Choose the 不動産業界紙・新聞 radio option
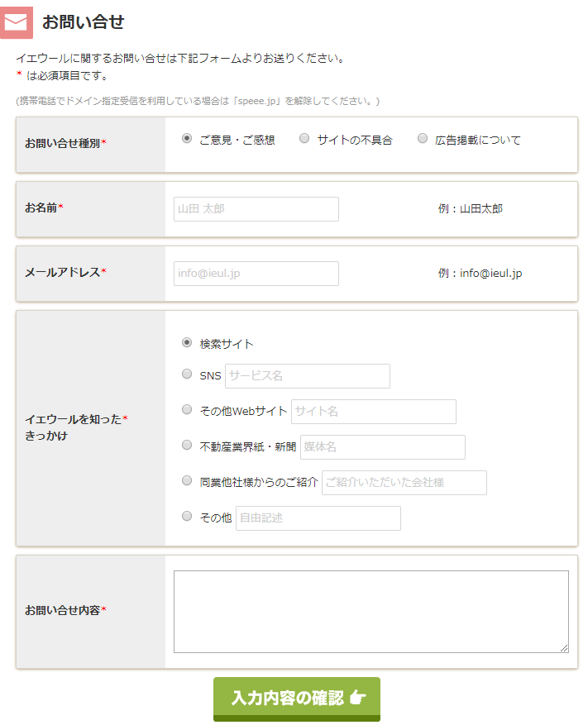Image resolution: width=588 pixels, height=725 pixels. click(x=186, y=446)
